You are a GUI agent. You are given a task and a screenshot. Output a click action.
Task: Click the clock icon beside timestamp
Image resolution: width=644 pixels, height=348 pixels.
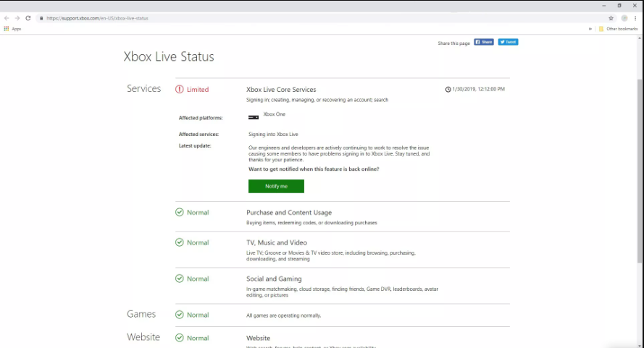448,89
